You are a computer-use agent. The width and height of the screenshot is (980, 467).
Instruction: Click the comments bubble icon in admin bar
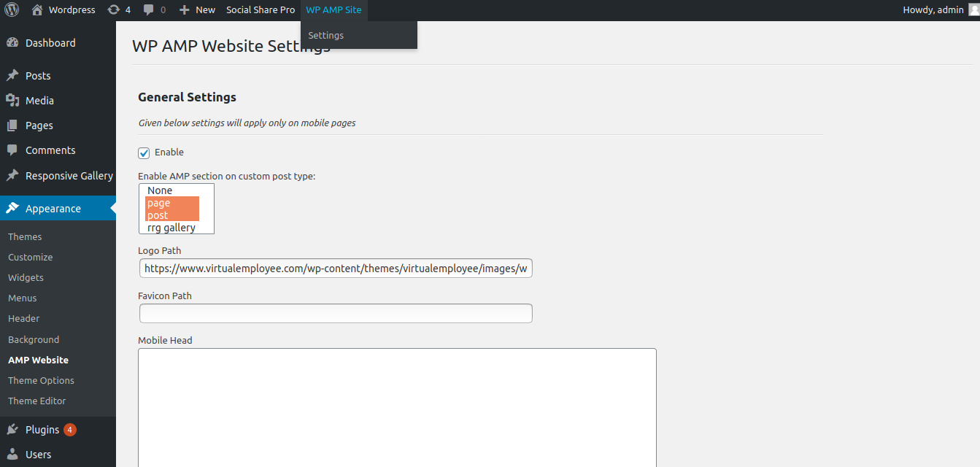(x=149, y=10)
